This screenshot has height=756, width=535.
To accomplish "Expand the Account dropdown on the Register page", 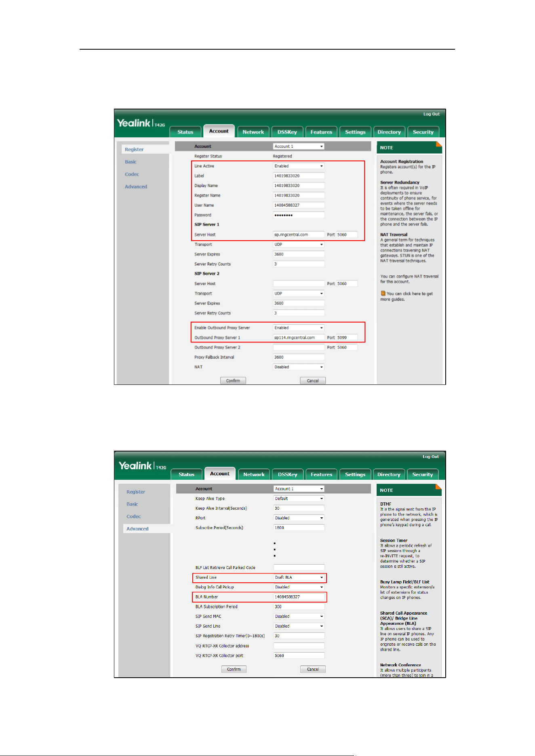I will click(x=299, y=147).
